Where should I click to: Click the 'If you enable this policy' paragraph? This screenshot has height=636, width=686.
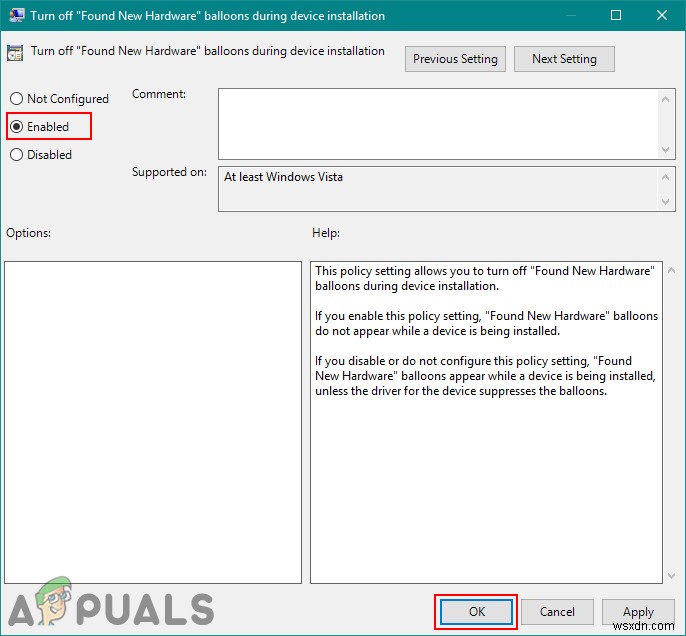pos(486,323)
